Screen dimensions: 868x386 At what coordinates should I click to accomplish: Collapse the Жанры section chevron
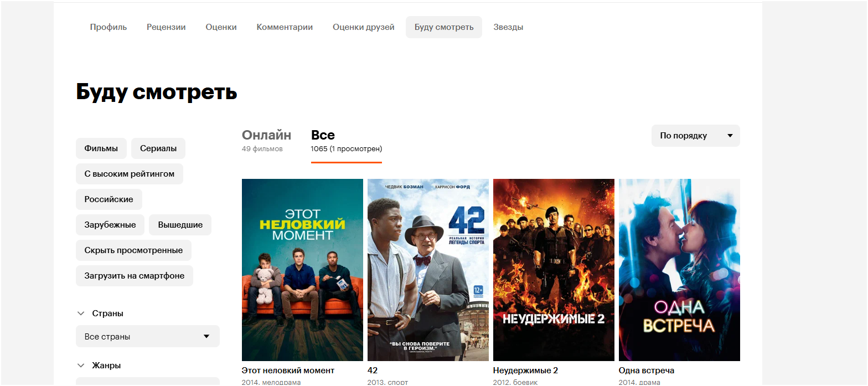pos(81,366)
